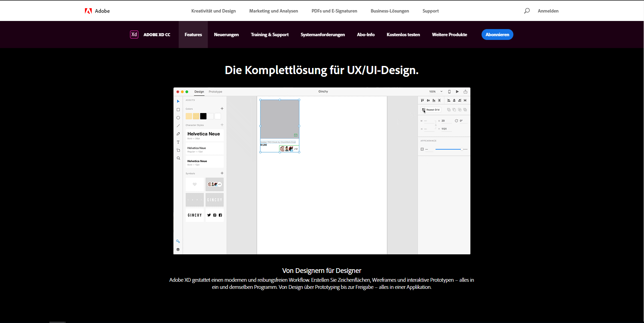644x323 pixels.
Task: Select the Design tab in the XD window
Action: [x=199, y=92]
